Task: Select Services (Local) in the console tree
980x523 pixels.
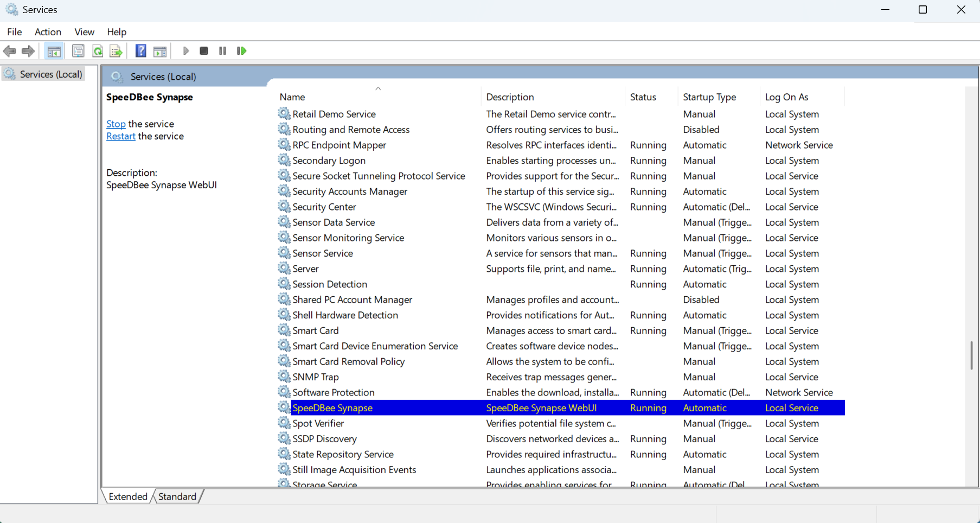Action: click(51, 74)
